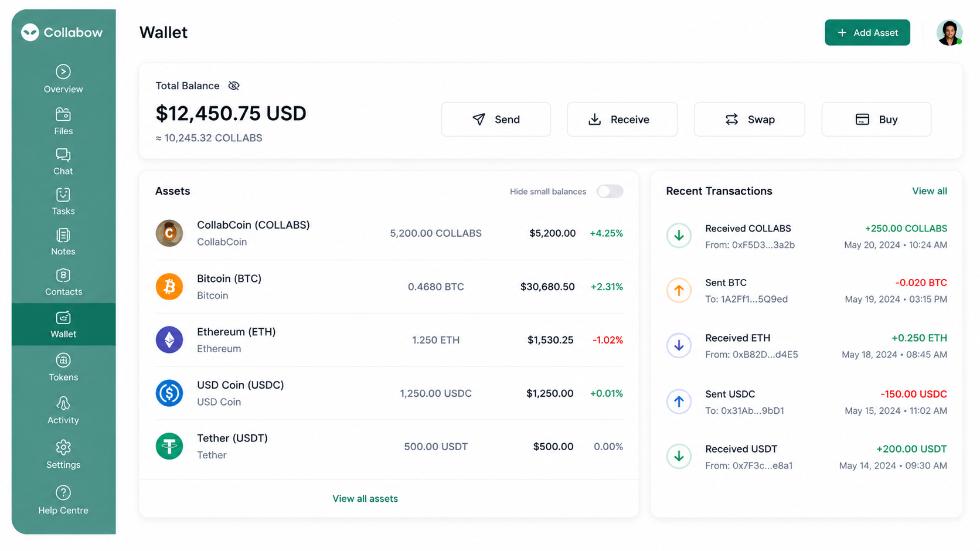Click the $30,680.50 value
Screen dimensions: 980x551
coord(547,287)
